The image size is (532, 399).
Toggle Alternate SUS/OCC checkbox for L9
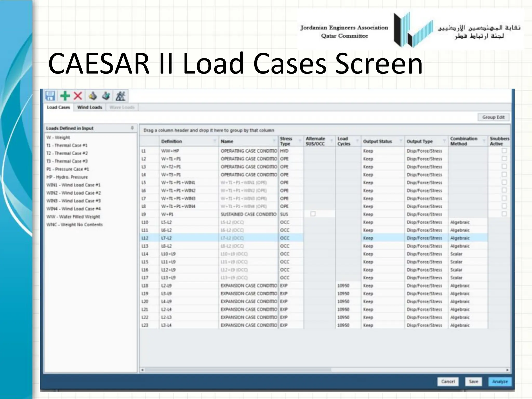[313, 214]
